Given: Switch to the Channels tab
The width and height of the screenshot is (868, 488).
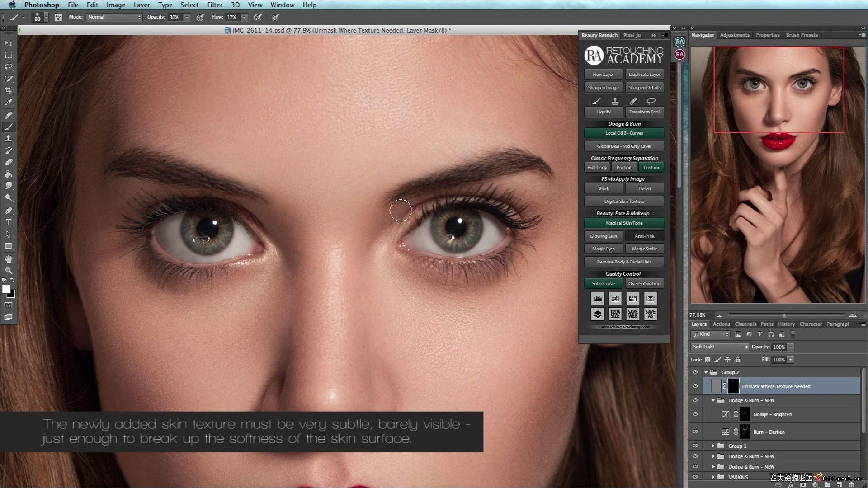Looking at the screenshot, I should pos(745,324).
